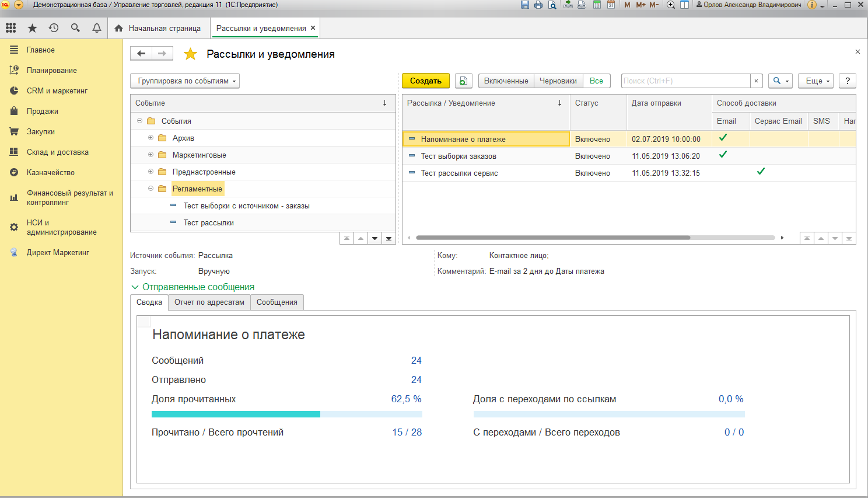The image size is (868, 498).
Task: Collapse the Отправленные сообщения section
Action: (x=135, y=287)
